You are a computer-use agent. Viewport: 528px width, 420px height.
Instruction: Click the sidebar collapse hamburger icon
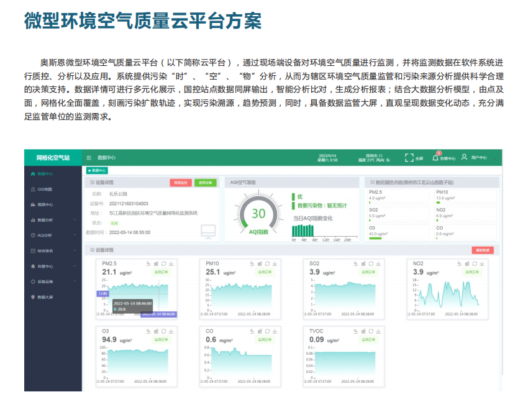(89, 158)
